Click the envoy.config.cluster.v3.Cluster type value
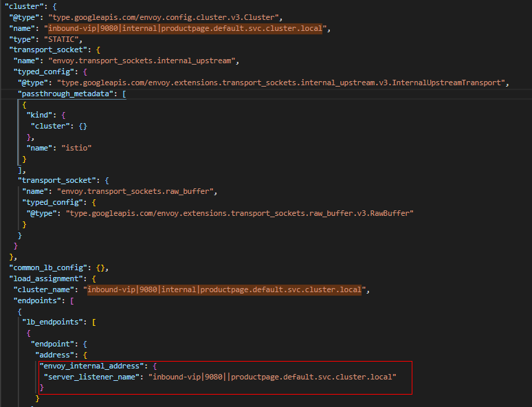Screen dimensions: 532x407 (x=163, y=17)
